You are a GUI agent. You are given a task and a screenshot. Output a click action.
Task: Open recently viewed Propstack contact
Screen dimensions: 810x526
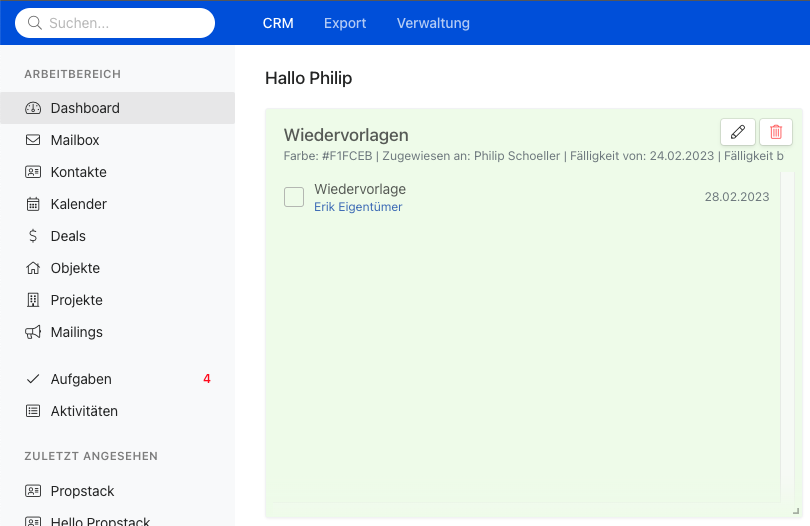coord(117,491)
